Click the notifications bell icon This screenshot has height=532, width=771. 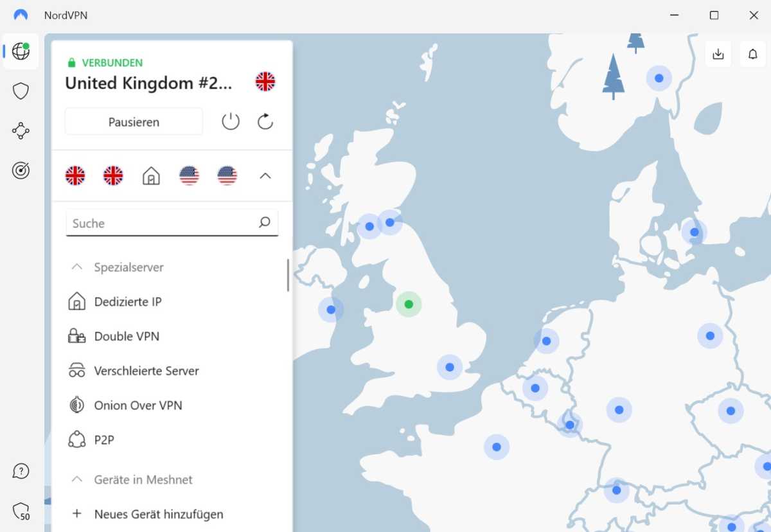point(752,55)
